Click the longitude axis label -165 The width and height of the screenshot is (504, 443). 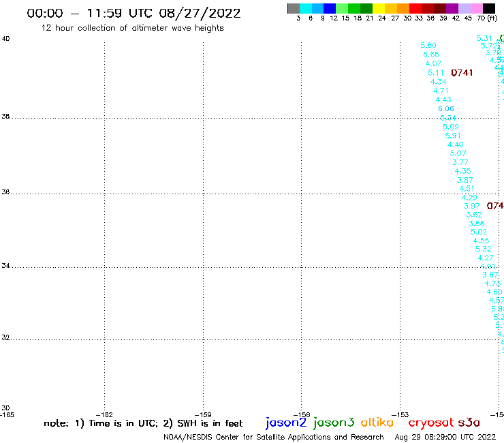click(7, 415)
